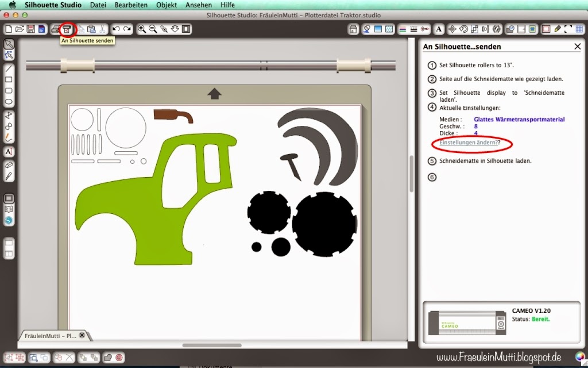Open the Silhouette Online Store icon
The width and height of the screenshot is (588, 368).
click(9, 220)
